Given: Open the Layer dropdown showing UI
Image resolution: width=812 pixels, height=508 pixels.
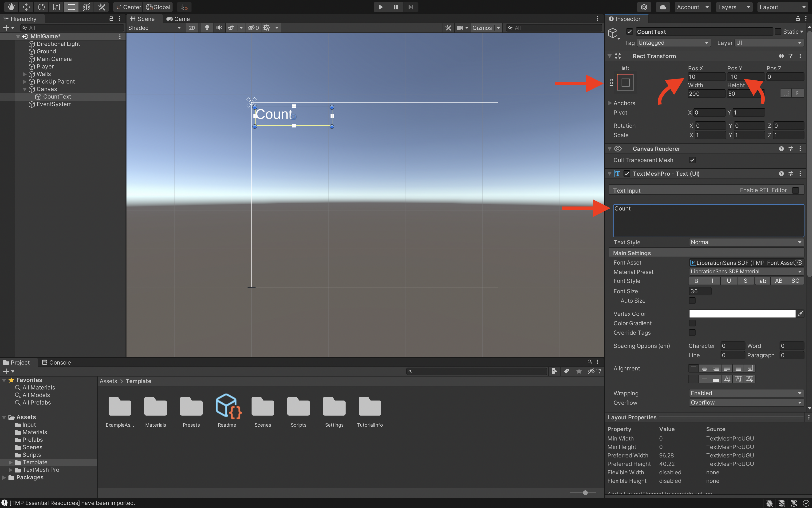Looking at the screenshot, I should click(769, 43).
